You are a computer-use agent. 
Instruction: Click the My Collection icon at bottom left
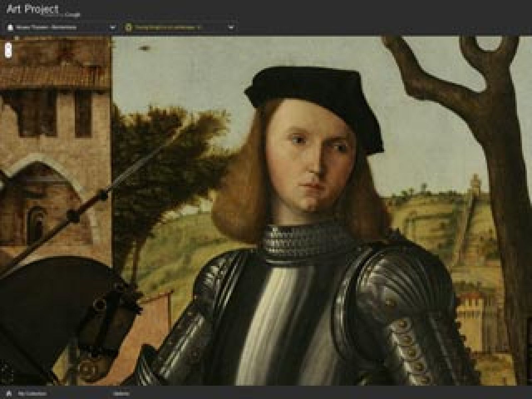pos(9,394)
